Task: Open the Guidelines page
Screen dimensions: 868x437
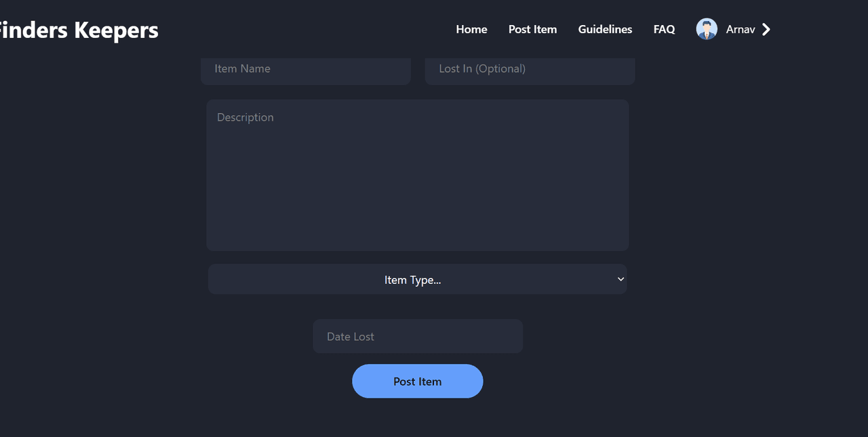Action: pos(605,29)
